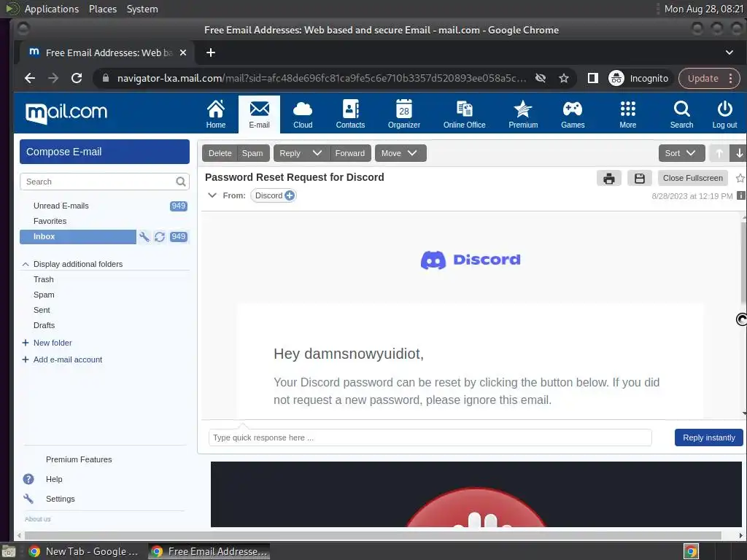Bookmark this page with the star icon
747x560 pixels.
[564, 78]
